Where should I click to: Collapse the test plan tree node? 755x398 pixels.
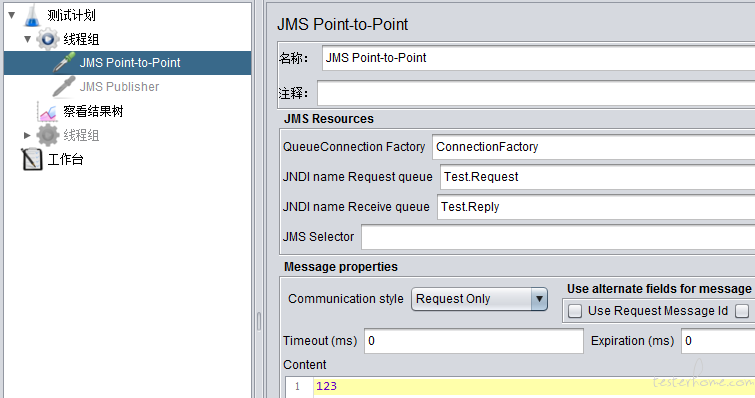(x=12, y=15)
